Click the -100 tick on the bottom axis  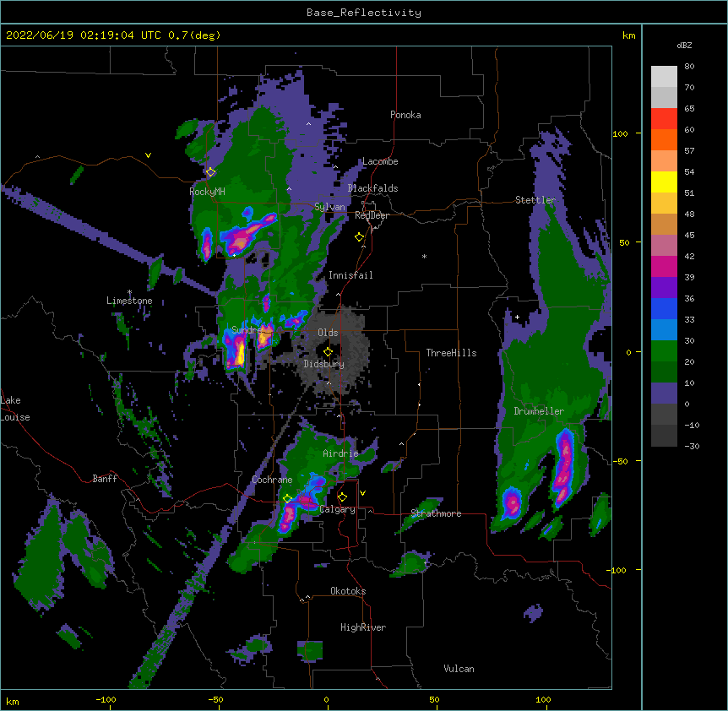point(106,699)
